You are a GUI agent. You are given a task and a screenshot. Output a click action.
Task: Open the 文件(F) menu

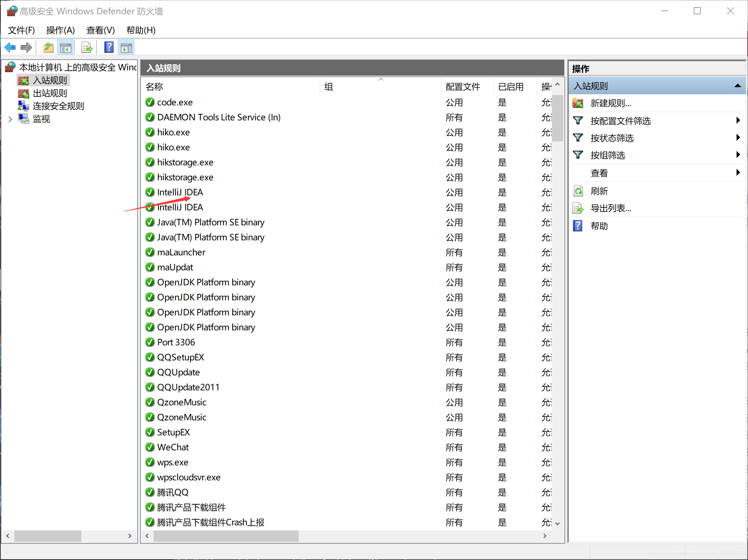21,30
